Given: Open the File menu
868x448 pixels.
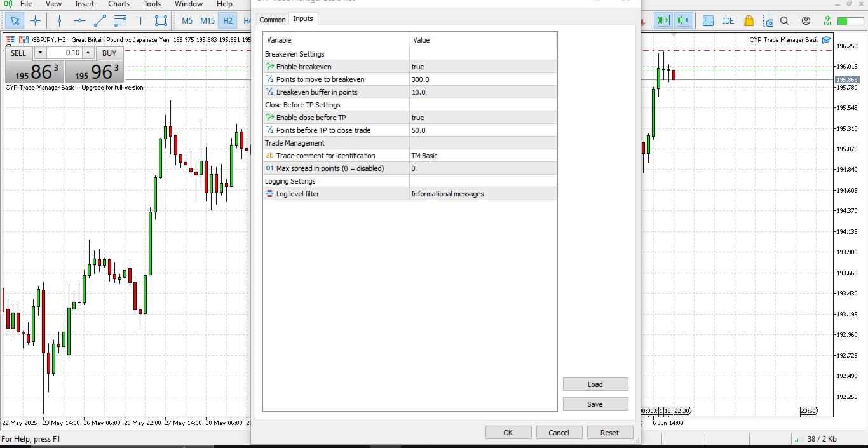Looking at the screenshot, I should [26, 4].
